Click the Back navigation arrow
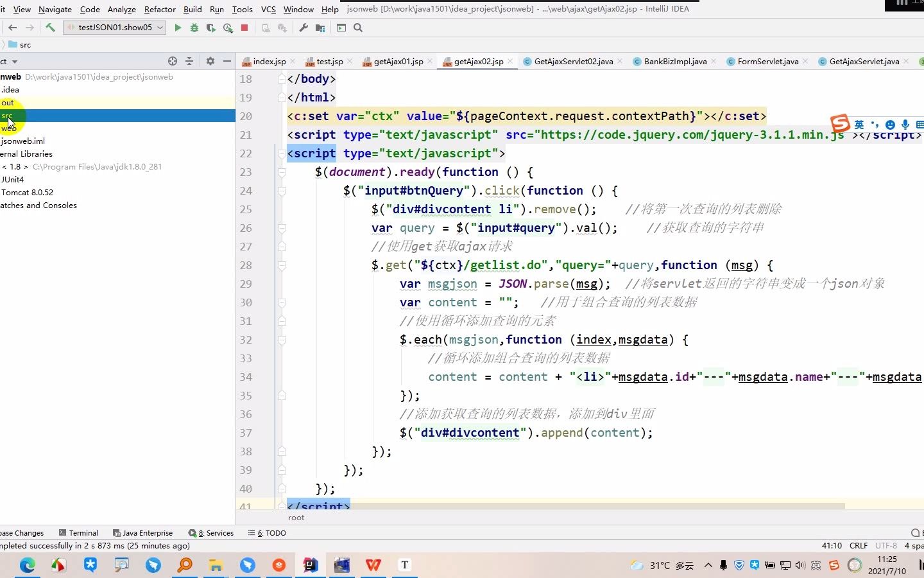The image size is (924, 578). pyautogui.click(x=12, y=28)
